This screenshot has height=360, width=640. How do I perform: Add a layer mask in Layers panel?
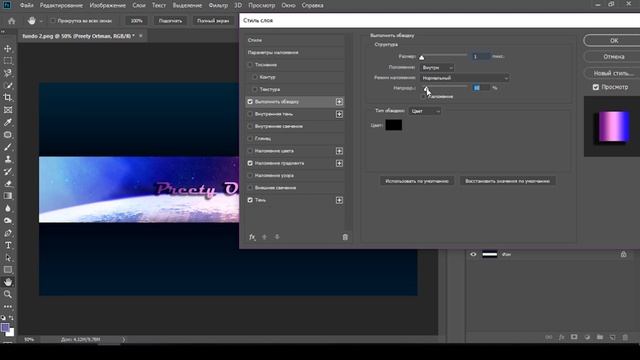coord(574,337)
